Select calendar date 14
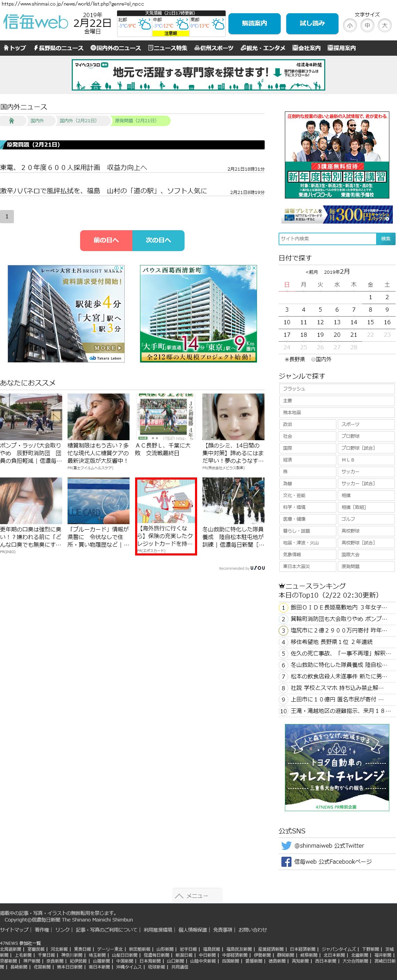This screenshot has height=980, width=397. point(354,322)
